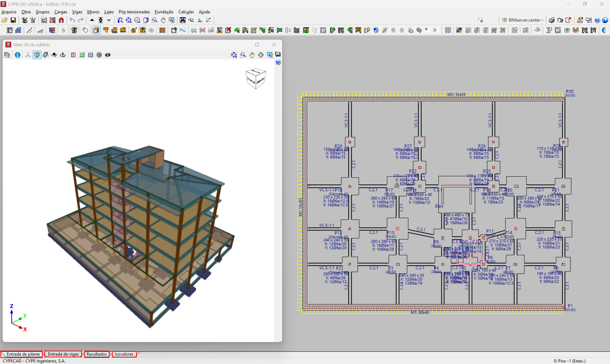Open the Fundação menu
This screenshot has height=364, width=610.
(164, 12)
